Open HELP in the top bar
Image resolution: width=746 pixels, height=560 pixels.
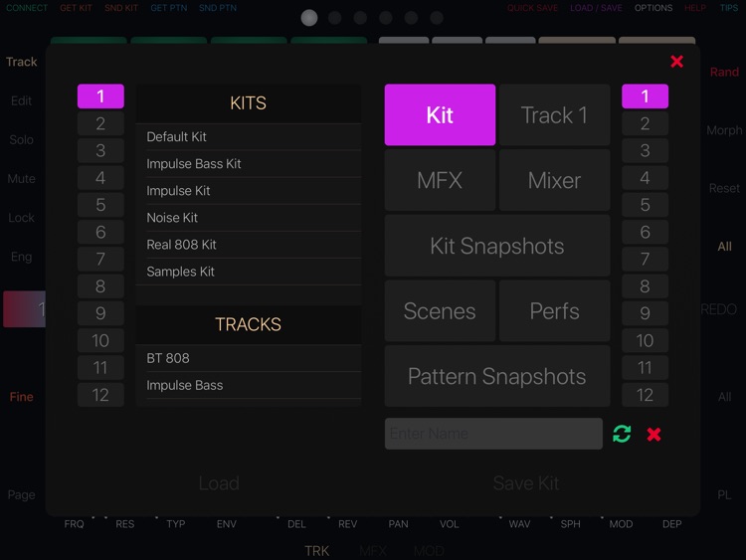click(x=695, y=8)
